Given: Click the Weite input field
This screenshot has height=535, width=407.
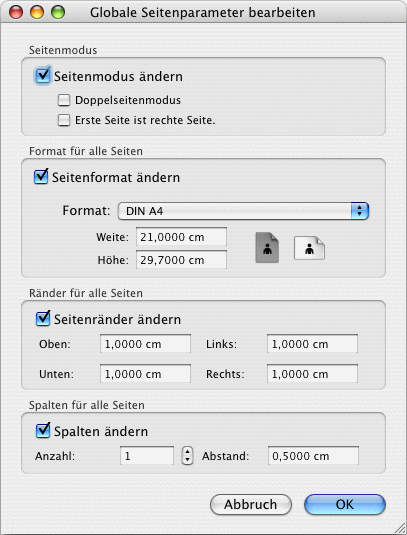Looking at the screenshot, I should pyautogui.click(x=181, y=237).
